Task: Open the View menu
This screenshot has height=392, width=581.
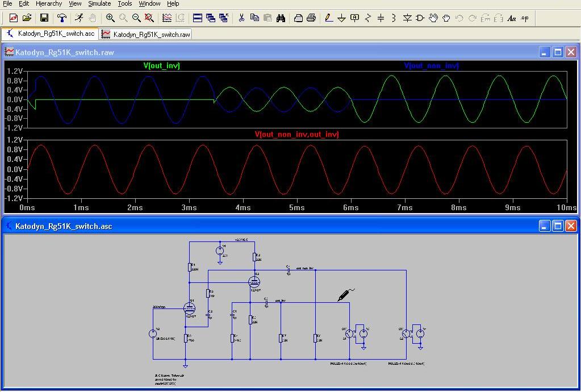Action: (x=75, y=4)
